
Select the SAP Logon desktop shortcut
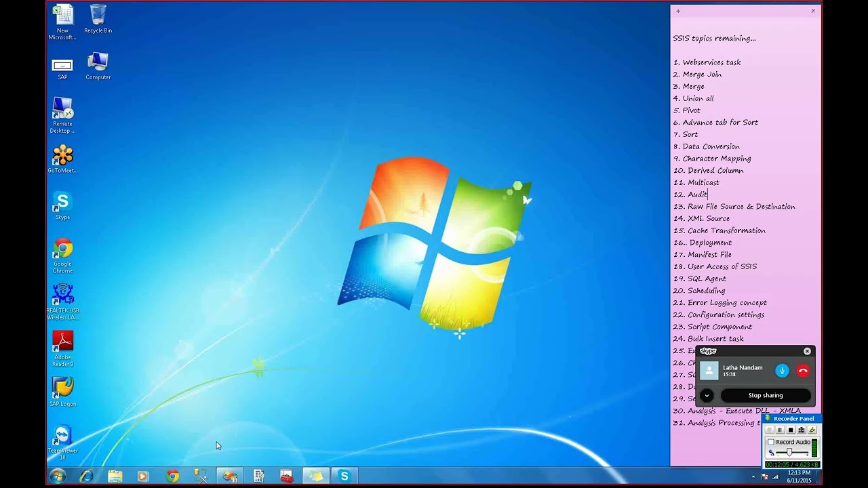tap(62, 392)
